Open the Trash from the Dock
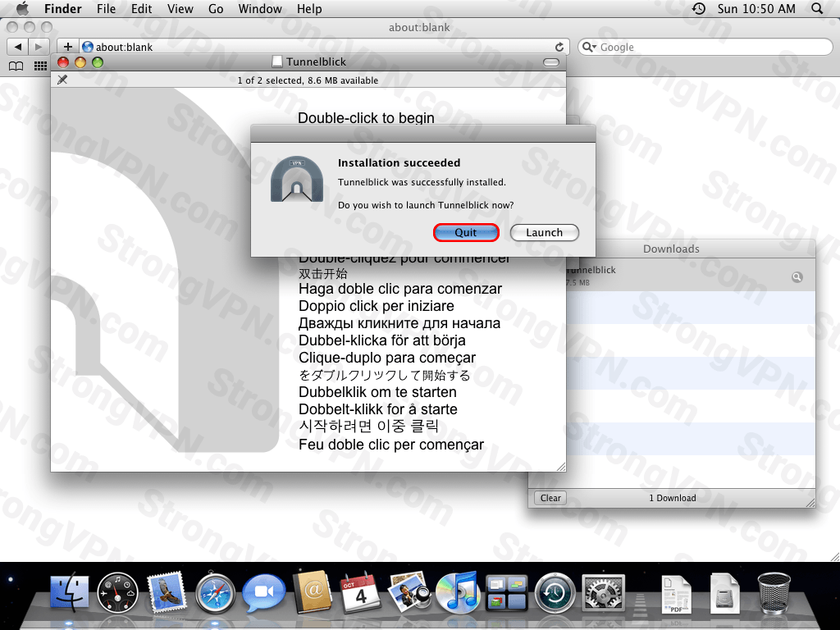840x630 pixels. pos(774,592)
